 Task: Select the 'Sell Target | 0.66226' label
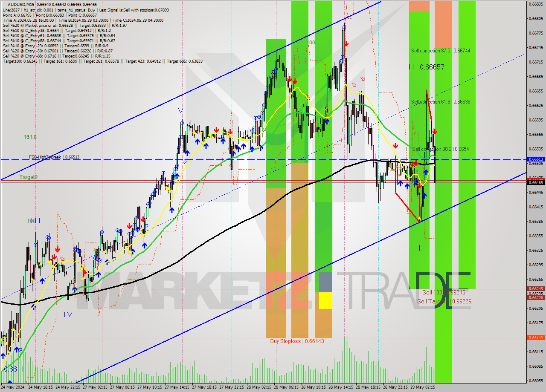(x=444, y=301)
